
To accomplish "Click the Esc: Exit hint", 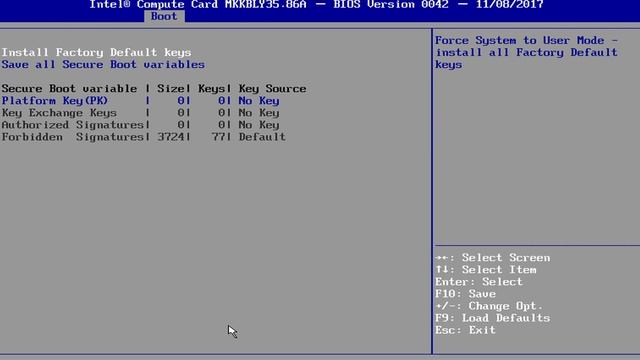I will pos(465,330).
